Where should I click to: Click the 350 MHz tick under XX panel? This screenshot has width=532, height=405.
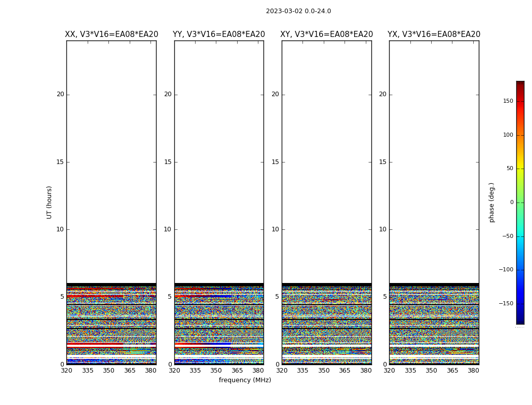pos(108,371)
